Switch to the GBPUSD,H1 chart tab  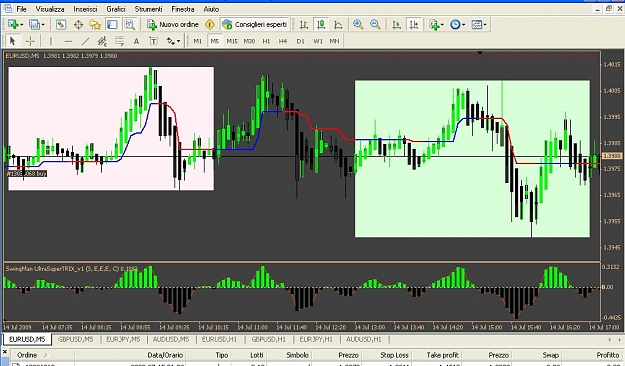pyautogui.click(x=268, y=339)
